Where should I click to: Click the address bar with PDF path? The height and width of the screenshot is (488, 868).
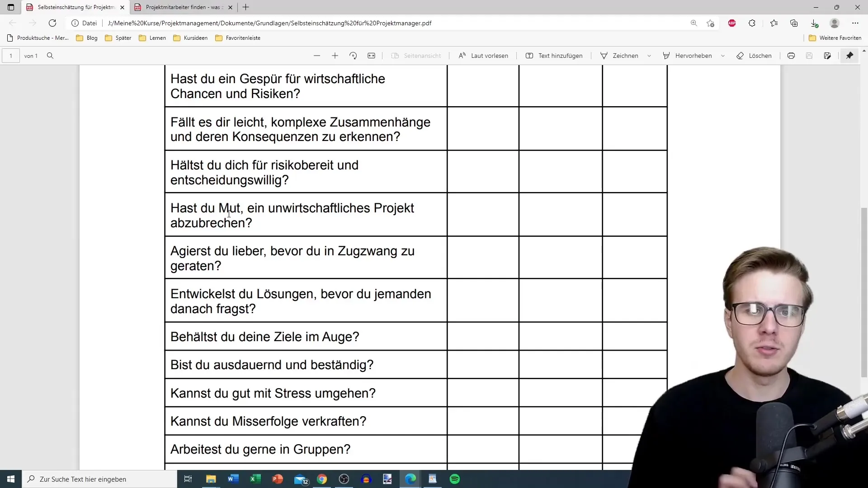click(x=393, y=23)
